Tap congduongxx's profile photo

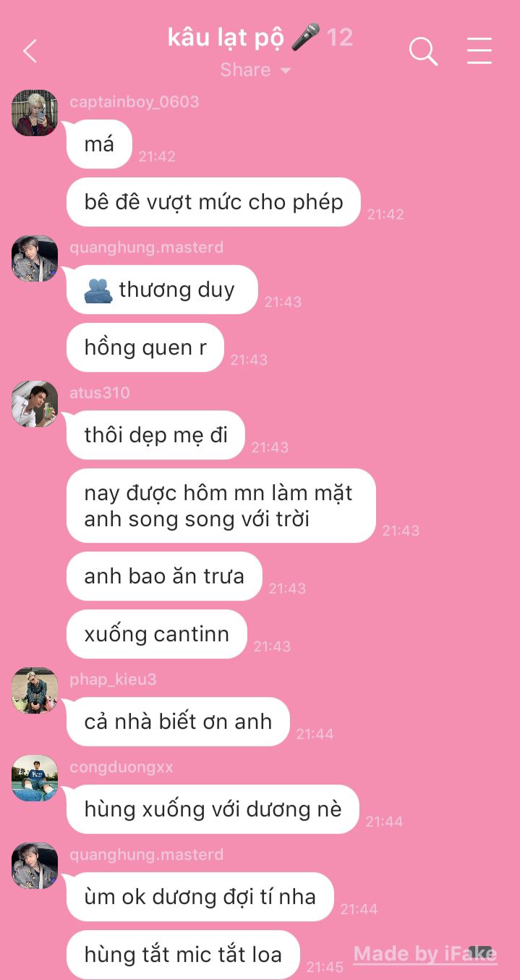pos(35,778)
